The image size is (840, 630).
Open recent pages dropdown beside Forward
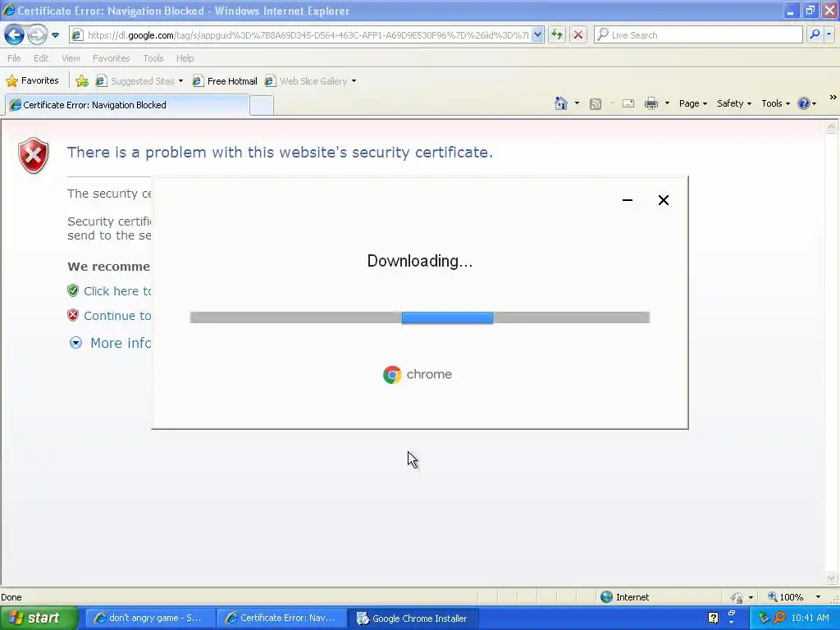[55, 35]
